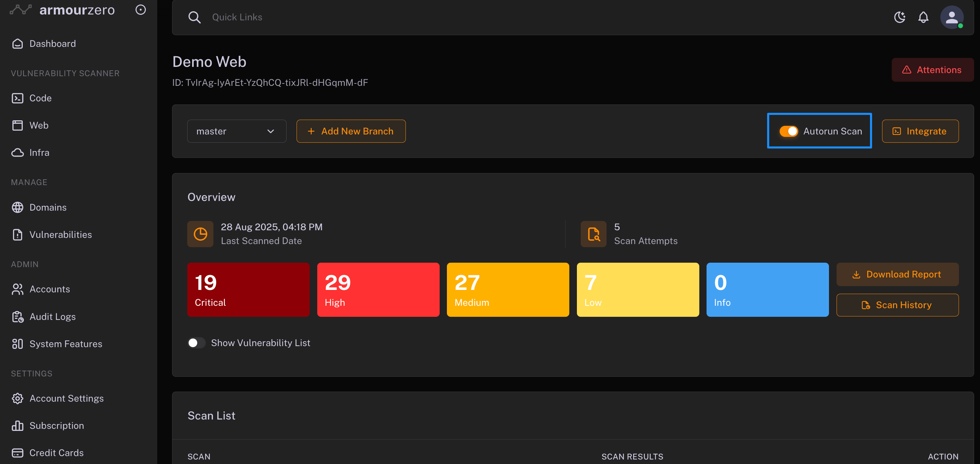Open Scan History
This screenshot has height=464, width=980.
(x=897, y=305)
